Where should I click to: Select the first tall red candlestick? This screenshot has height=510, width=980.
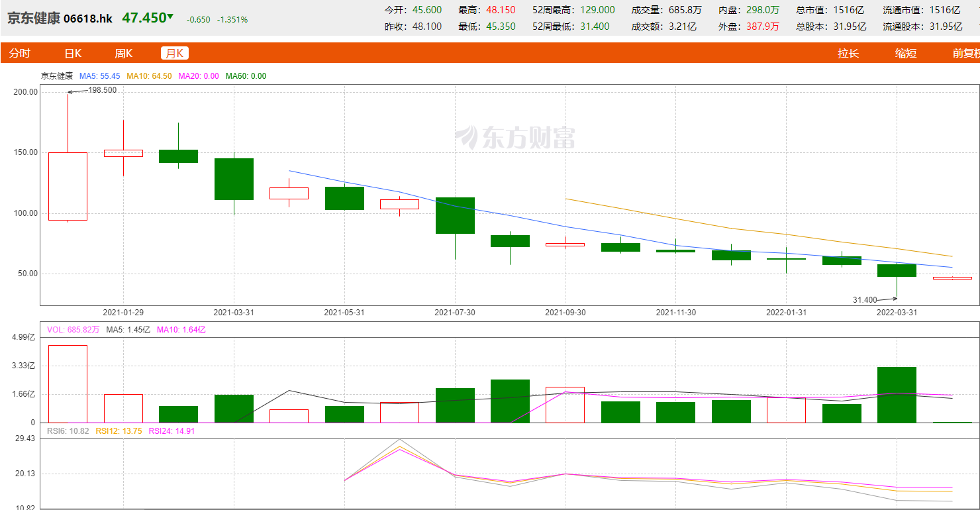(x=68, y=185)
